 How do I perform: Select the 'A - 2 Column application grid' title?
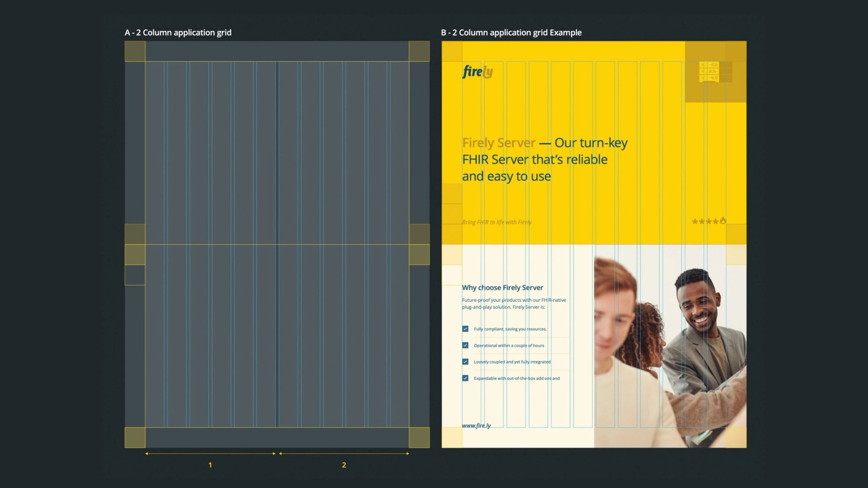point(178,32)
